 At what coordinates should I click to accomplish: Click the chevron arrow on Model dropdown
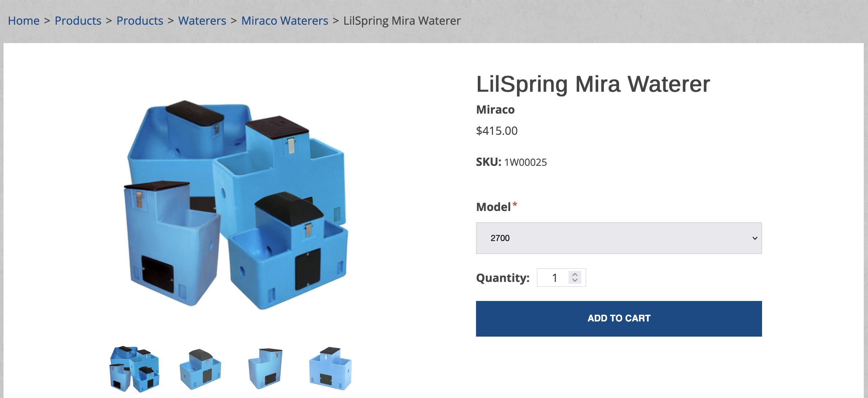coord(755,238)
